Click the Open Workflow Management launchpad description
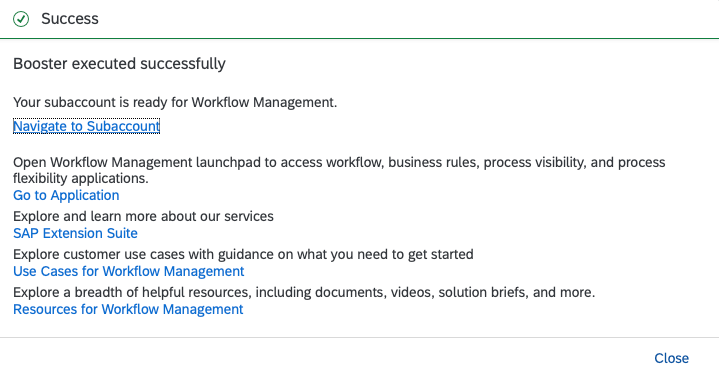Screen dimensions: 719x375 339,170
